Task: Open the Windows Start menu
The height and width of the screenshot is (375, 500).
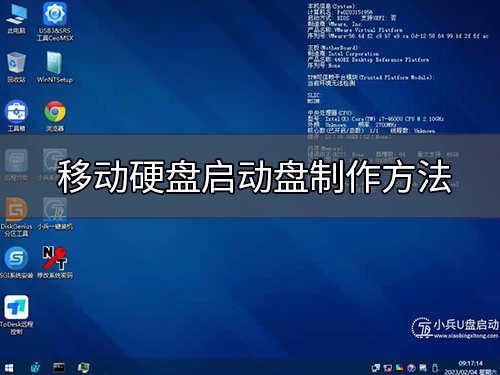Action: pos(9,368)
